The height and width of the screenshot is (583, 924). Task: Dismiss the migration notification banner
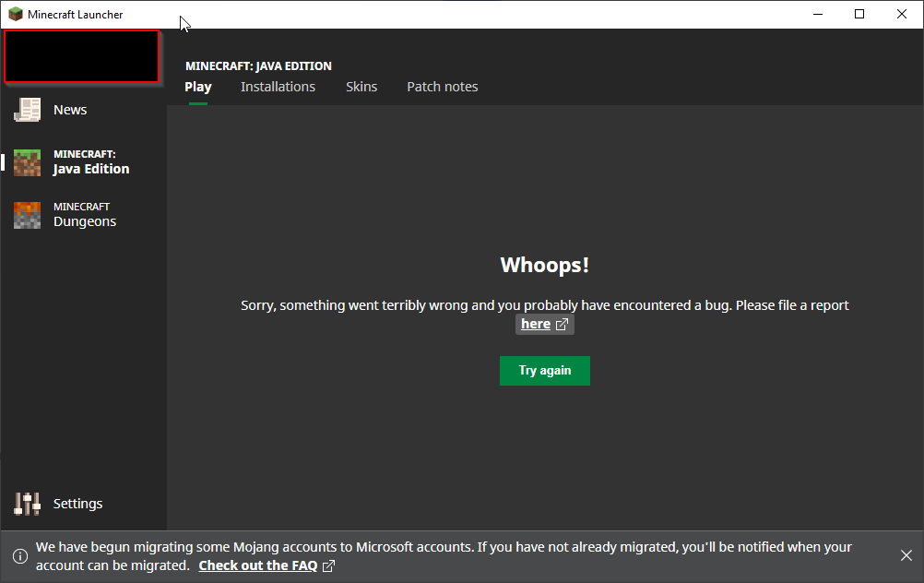click(x=906, y=555)
